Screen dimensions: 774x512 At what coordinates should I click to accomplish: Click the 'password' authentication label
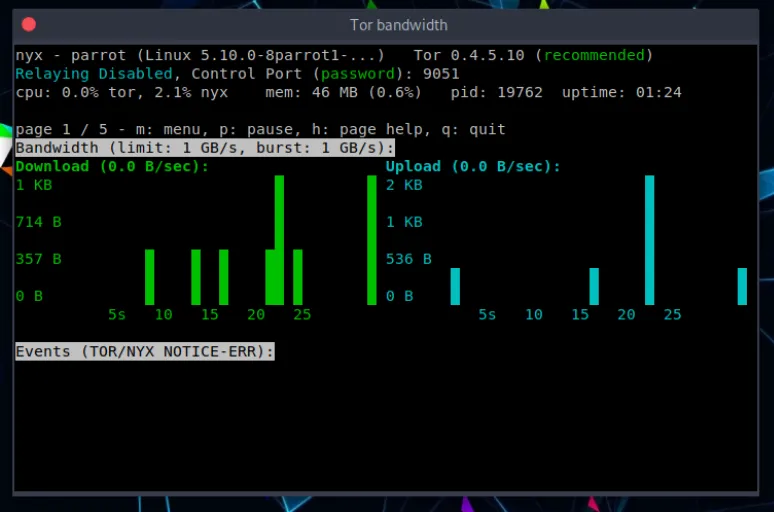click(358, 74)
